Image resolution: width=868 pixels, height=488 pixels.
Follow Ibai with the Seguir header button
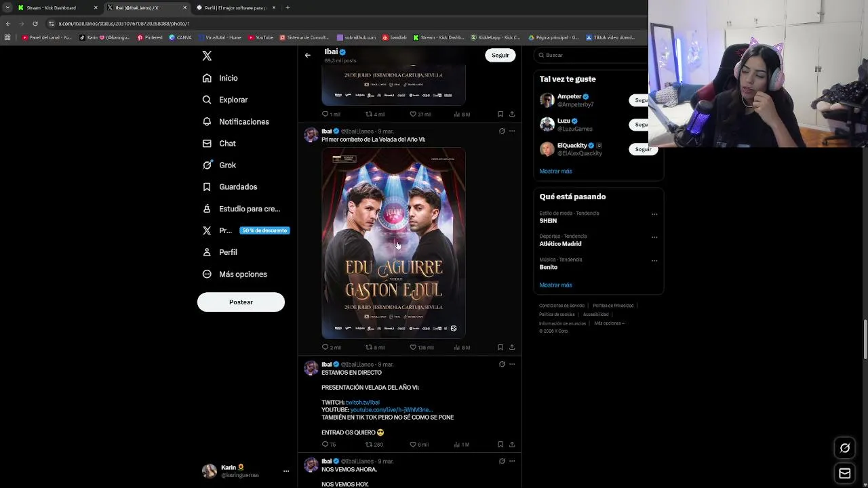(x=500, y=55)
